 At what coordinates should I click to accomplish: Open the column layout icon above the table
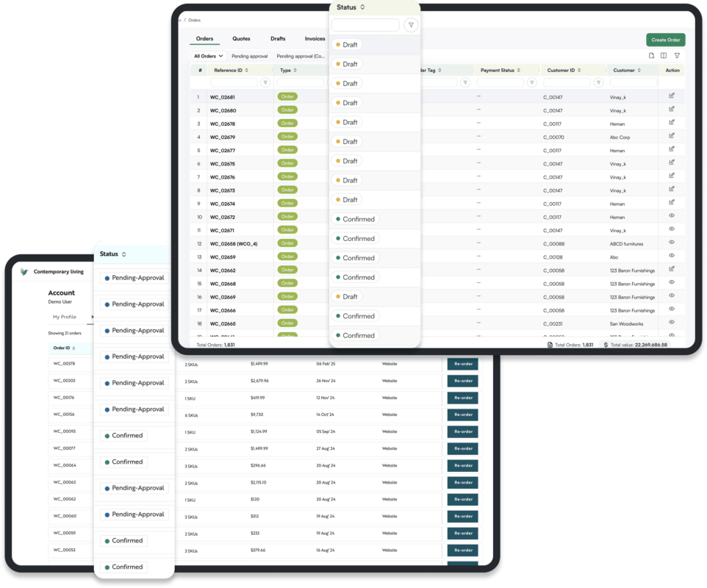point(664,55)
